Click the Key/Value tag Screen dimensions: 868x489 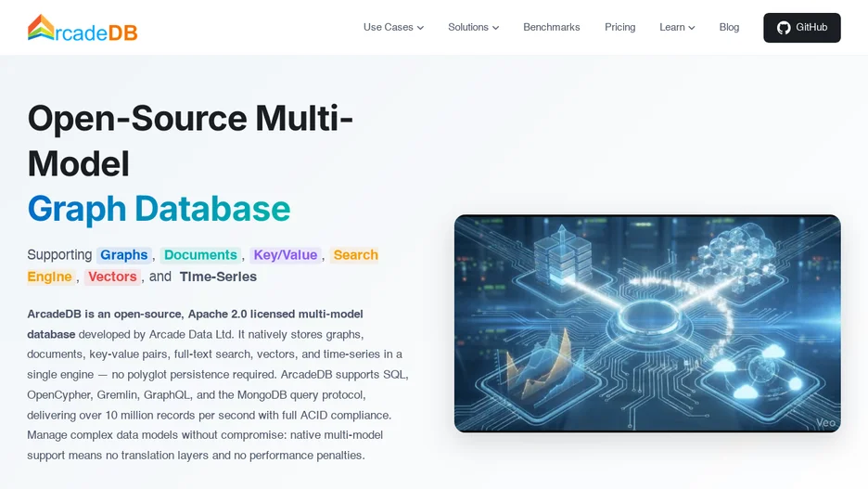(x=285, y=255)
